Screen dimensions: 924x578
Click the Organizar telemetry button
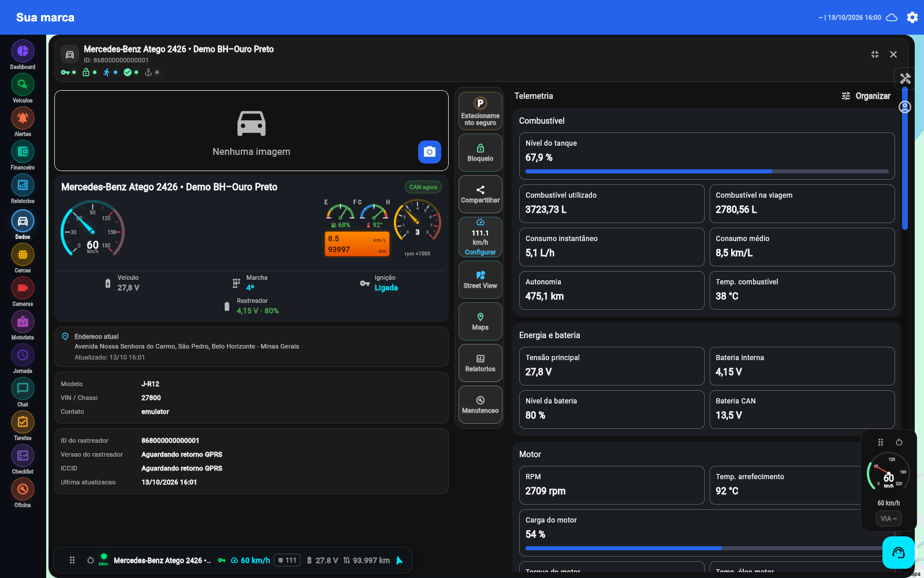(x=866, y=96)
